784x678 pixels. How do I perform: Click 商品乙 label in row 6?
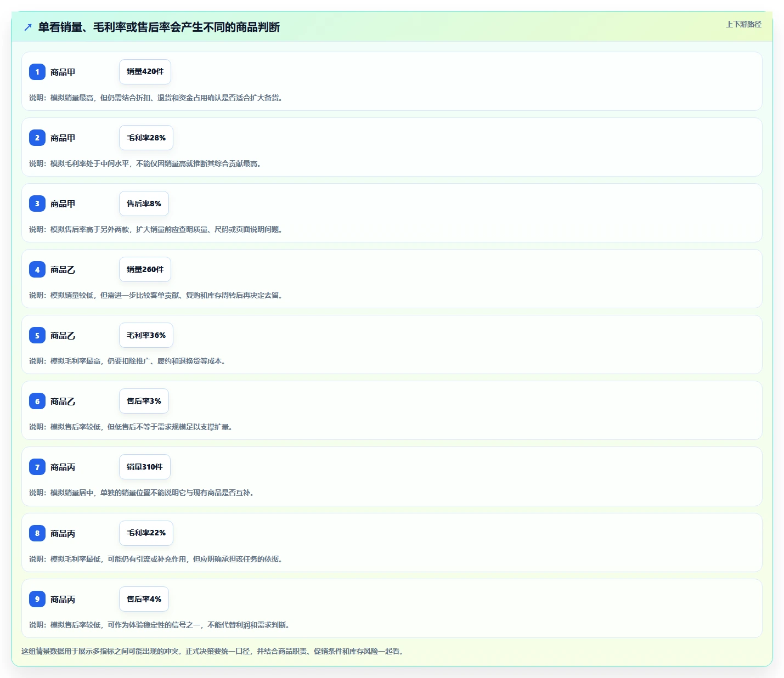63,401
